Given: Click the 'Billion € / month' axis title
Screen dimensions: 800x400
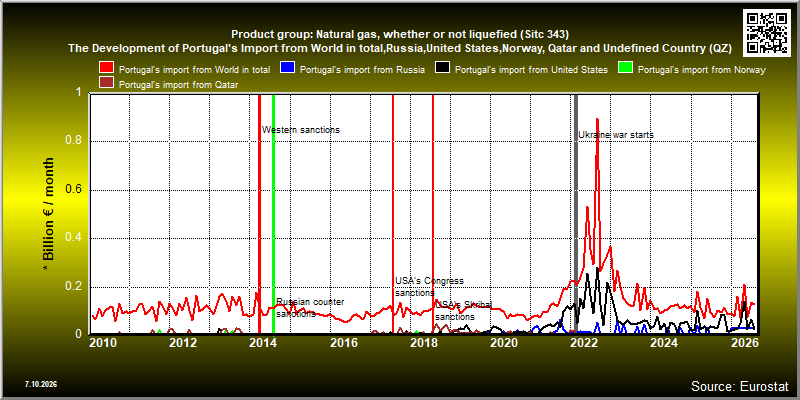Looking at the screenshot, I should coord(48,214).
